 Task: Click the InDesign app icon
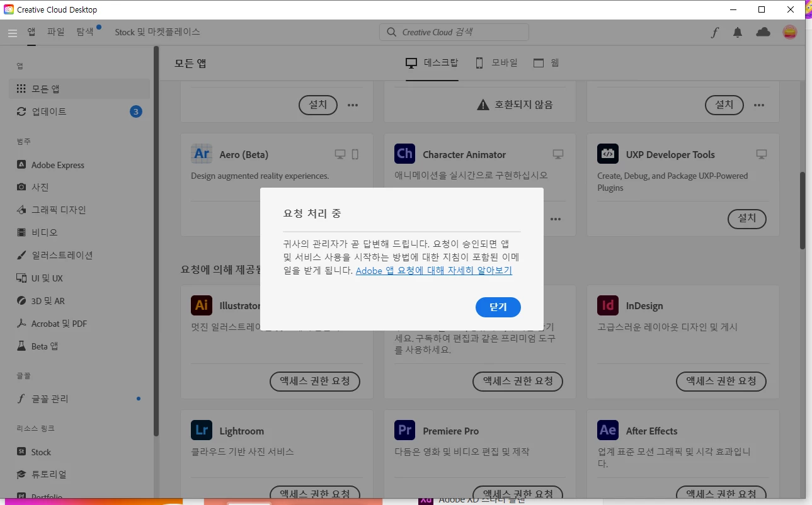608,305
